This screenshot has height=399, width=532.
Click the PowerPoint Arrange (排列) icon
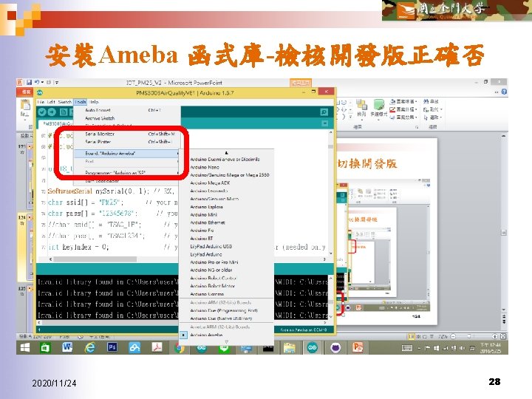tap(361, 105)
